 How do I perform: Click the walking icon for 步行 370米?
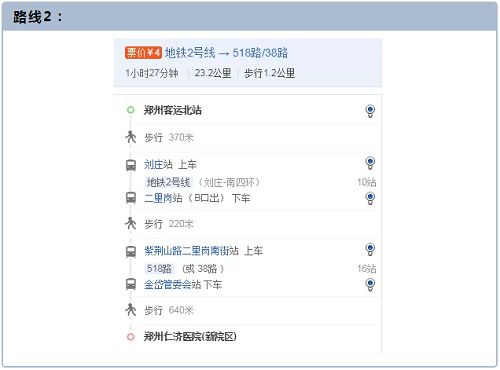[131, 137]
